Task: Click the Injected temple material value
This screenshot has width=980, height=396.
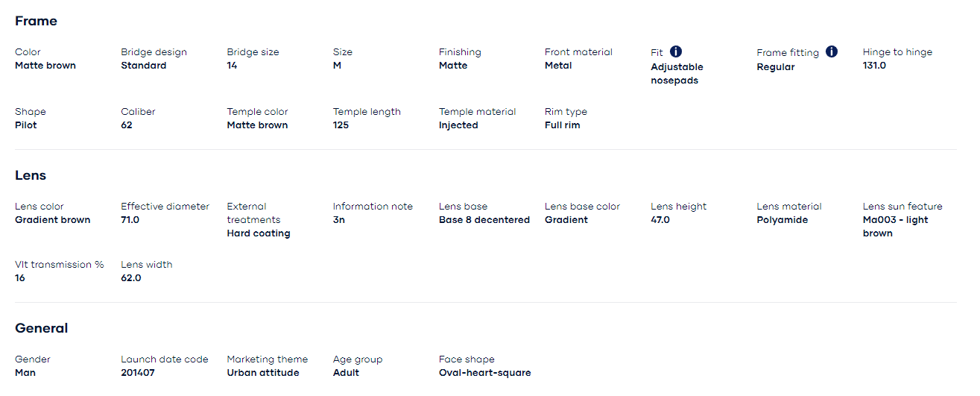Action: pyautogui.click(x=458, y=125)
